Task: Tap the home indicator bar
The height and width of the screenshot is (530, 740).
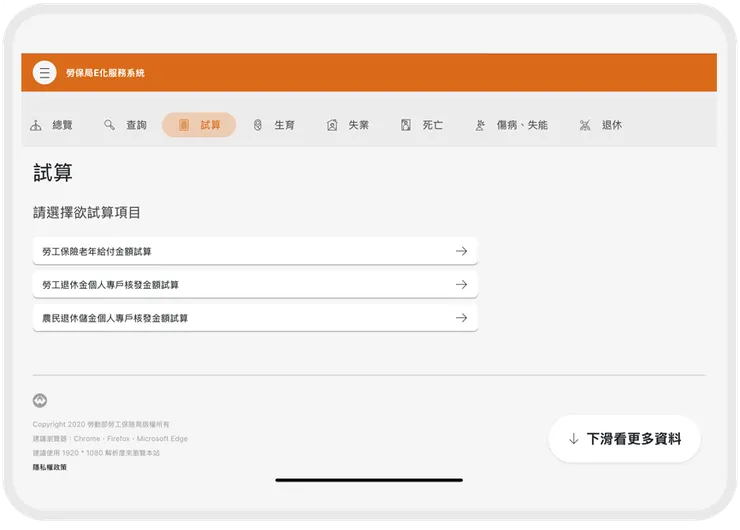Action: [x=369, y=480]
